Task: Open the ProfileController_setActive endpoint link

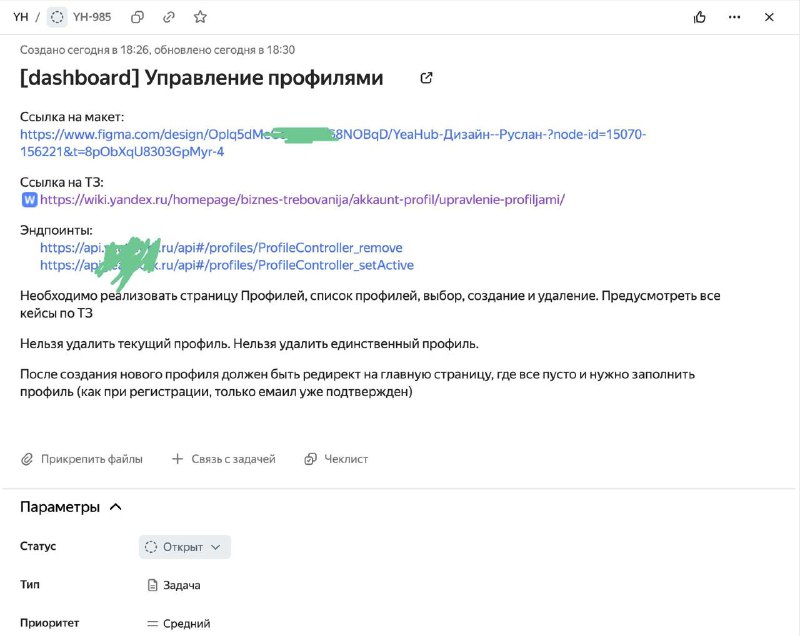Action: pyautogui.click(x=227, y=265)
